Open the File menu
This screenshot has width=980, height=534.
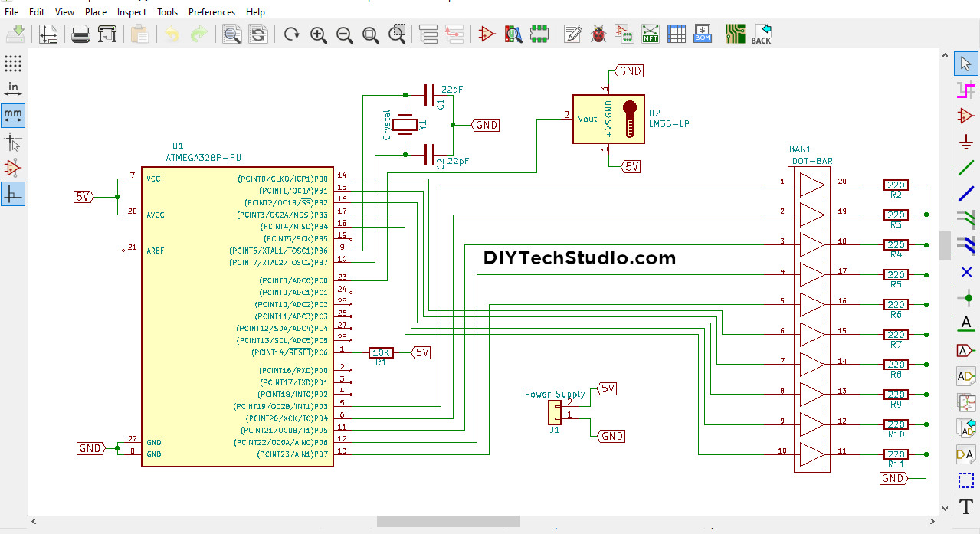(11, 12)
